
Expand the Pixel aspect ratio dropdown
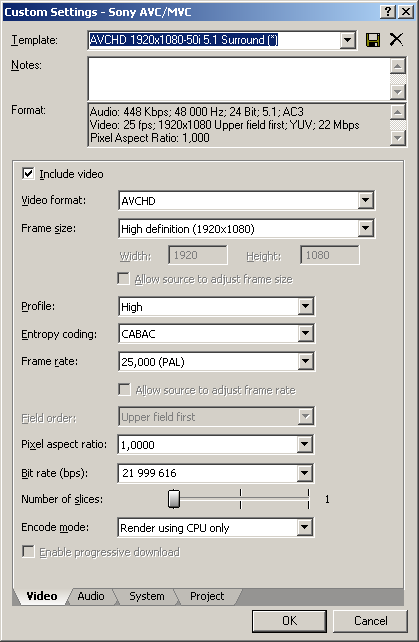(x=304, y=444)
